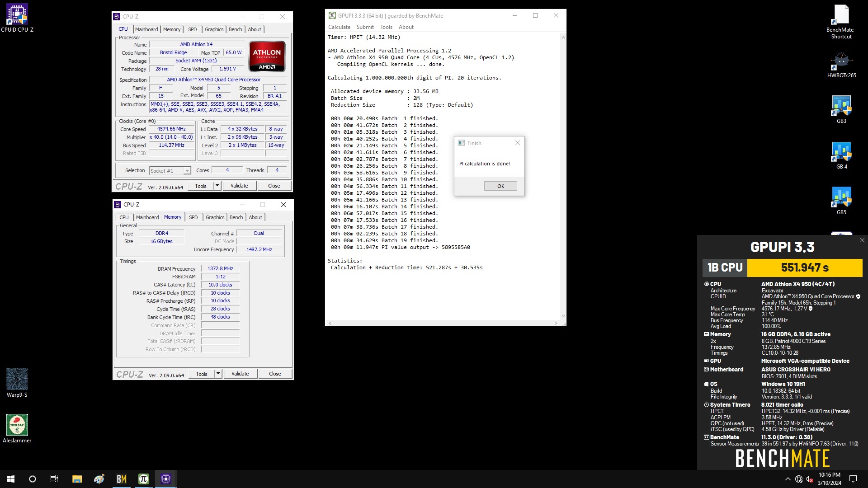Viewport: 868px width, 488px height.
Task: Switch to CPU tab in bottom CPU-Z
Action: (x=124, y=217)
